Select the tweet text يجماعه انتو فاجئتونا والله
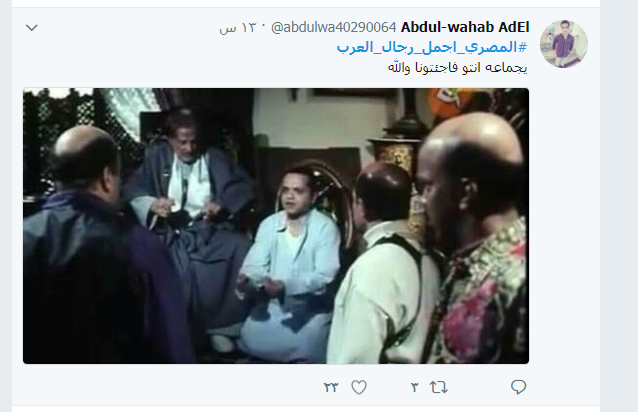Viewport: 638px width, 412px height. 458,67
